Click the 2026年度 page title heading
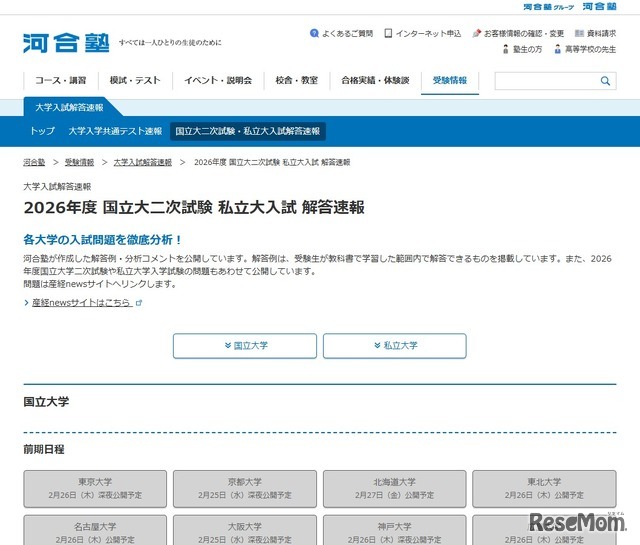This screenshot has height=545, width=640. 194,208
